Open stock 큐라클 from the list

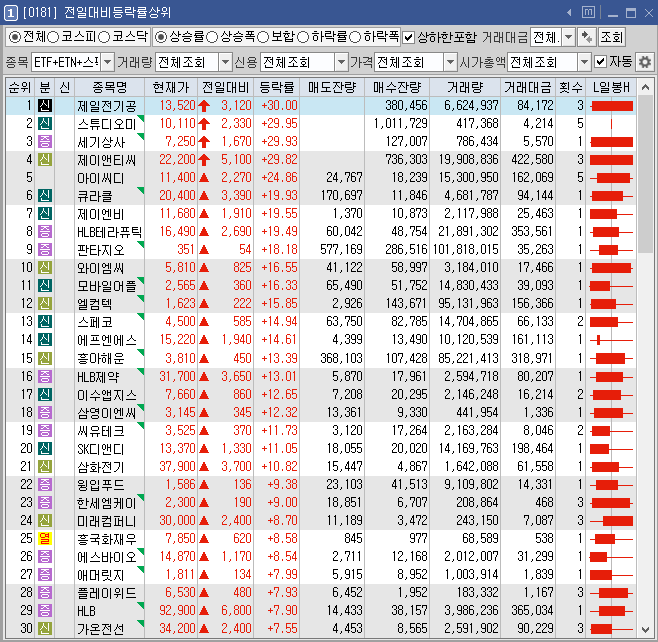pyautogui.click(x=95, y=196)
